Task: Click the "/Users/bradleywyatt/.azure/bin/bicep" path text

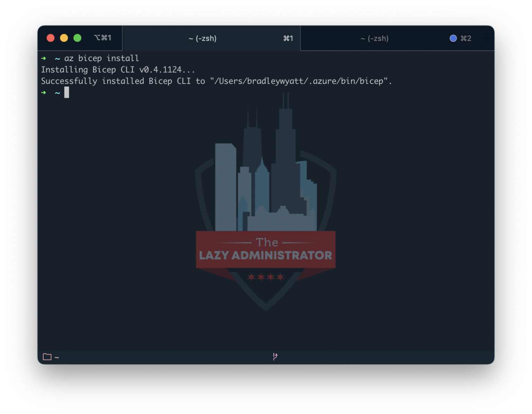Action: [x=299, y=81]
